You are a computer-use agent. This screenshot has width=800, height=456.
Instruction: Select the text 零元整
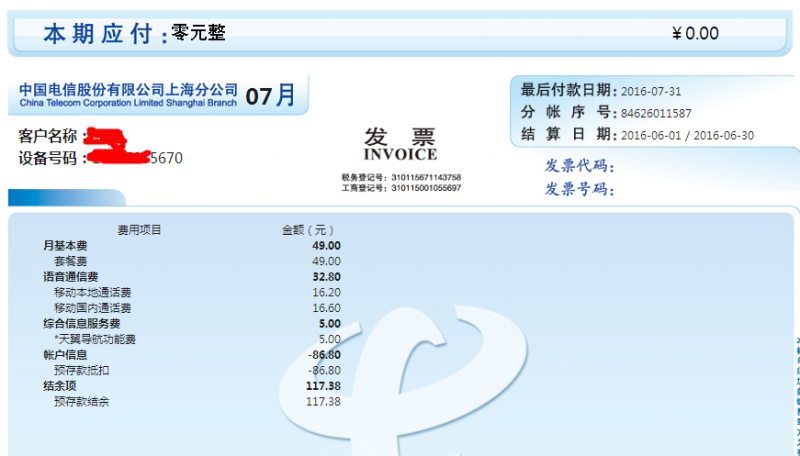coord(198,33)
